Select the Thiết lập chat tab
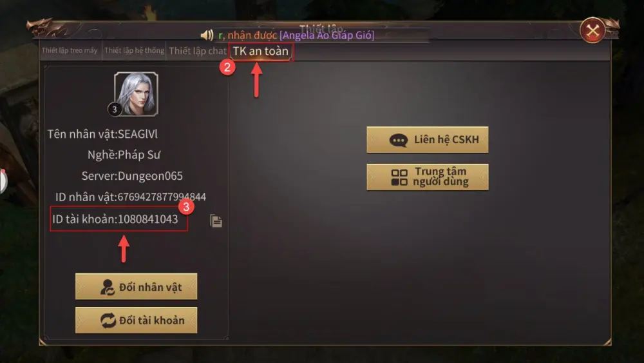Image resolution: width=644 pixels, height=363 pixels. point(198,51)
